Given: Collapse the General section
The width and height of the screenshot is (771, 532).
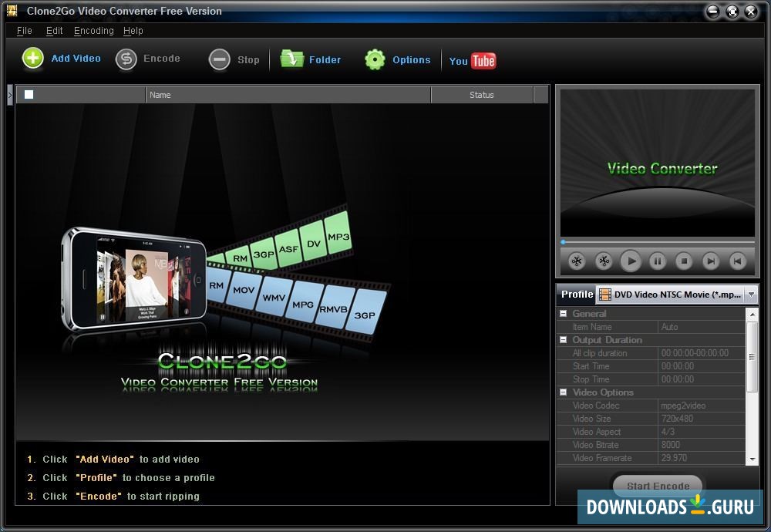Looking at the screenshot, I should (x=564, y=313).
